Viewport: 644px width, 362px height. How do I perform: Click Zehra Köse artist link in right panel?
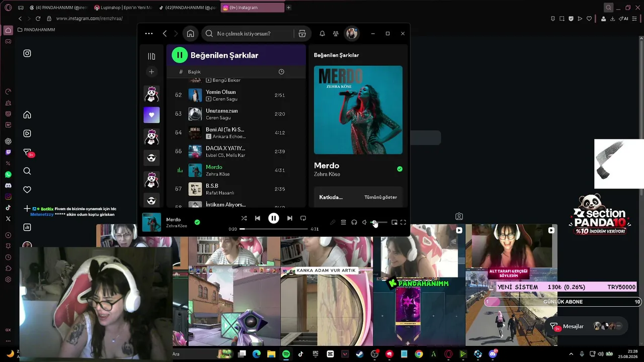pos(327,174)
